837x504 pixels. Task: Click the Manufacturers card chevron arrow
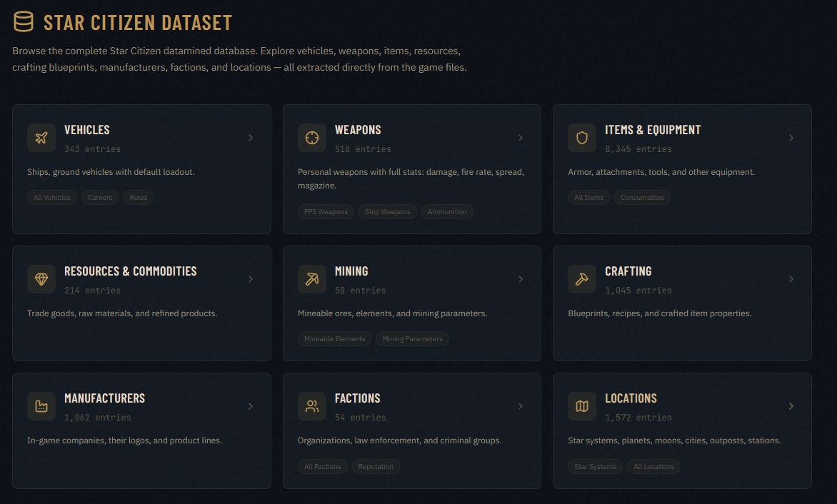coord(251,406)
